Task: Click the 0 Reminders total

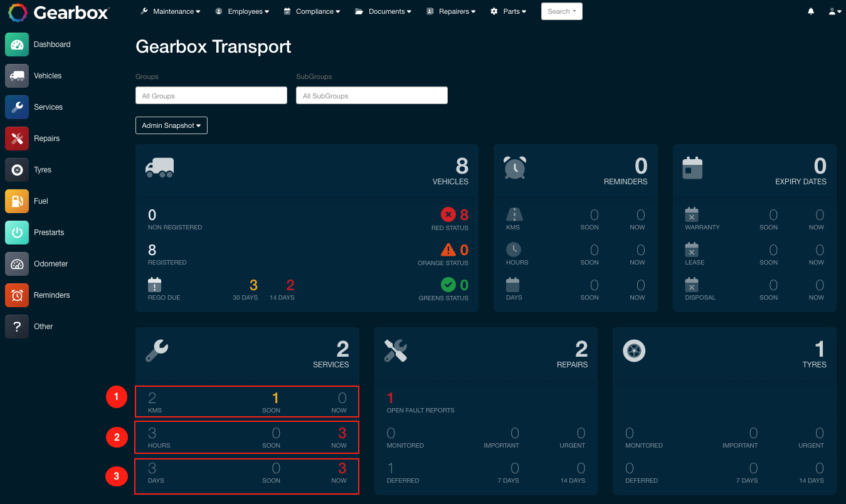Action: click(x=641, y=166)
